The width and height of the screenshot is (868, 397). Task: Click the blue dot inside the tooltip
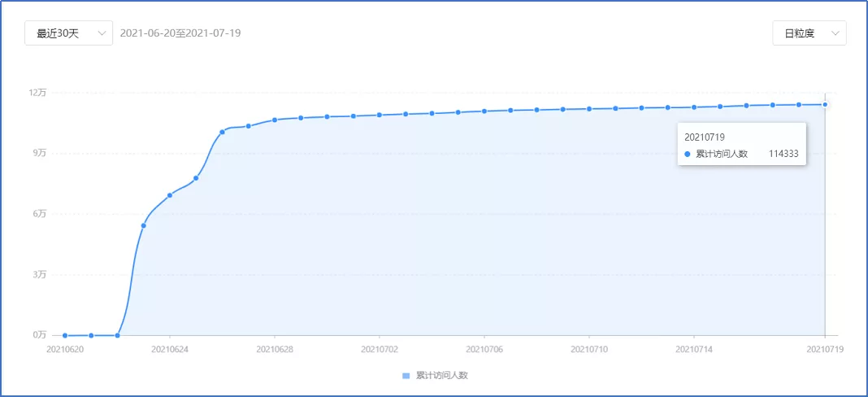(x=688, y=154)
